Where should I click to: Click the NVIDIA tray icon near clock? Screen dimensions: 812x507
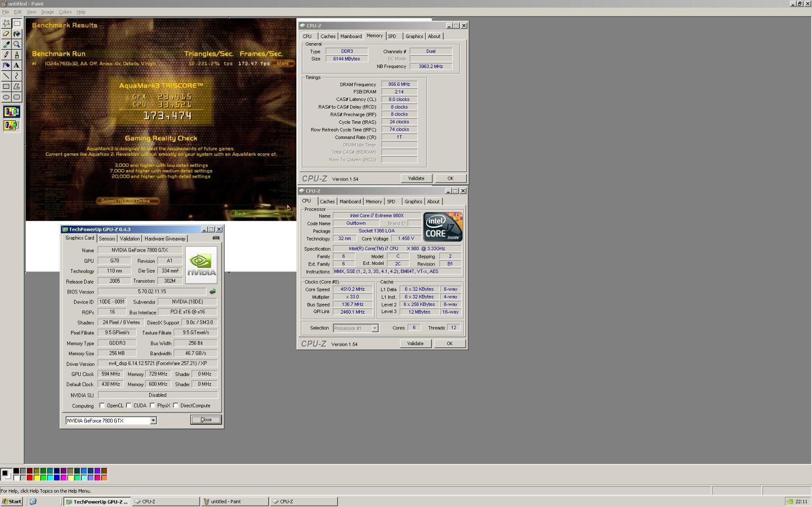(790, 501)
